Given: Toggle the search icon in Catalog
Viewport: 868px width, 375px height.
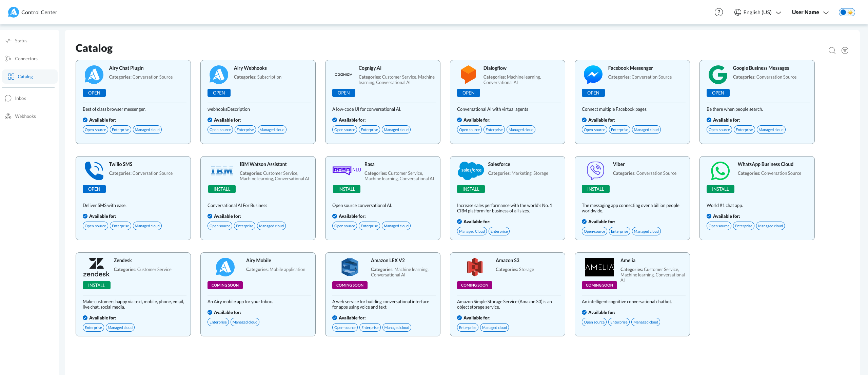Looking at the screenshot, I should tap(832, 50).
